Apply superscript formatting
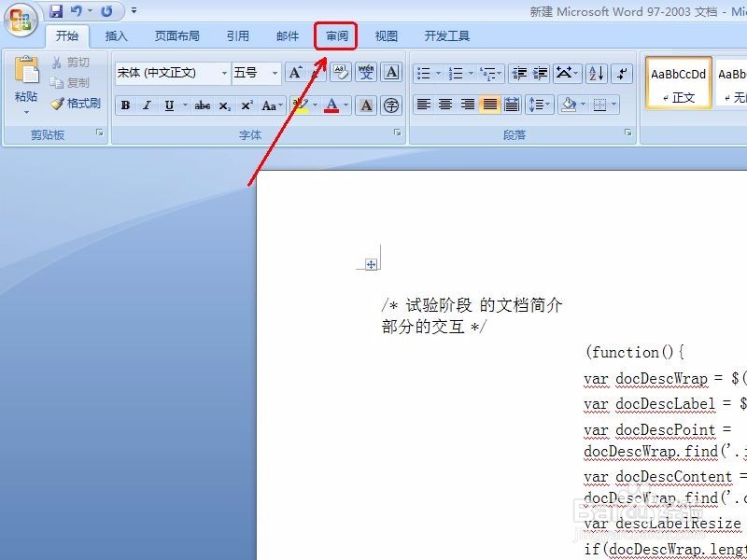Image resolution: width=747 pixels, height=560 pixels. [247, 105]
